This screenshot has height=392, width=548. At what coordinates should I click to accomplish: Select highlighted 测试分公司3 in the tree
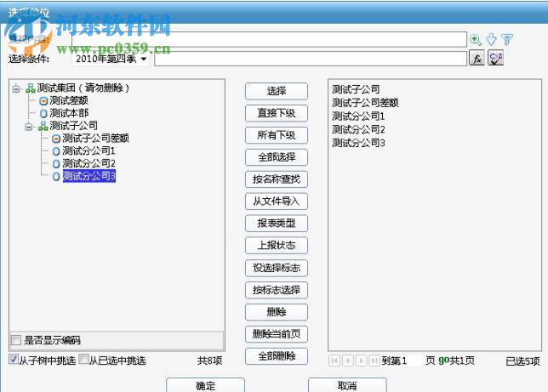[89, 176]
